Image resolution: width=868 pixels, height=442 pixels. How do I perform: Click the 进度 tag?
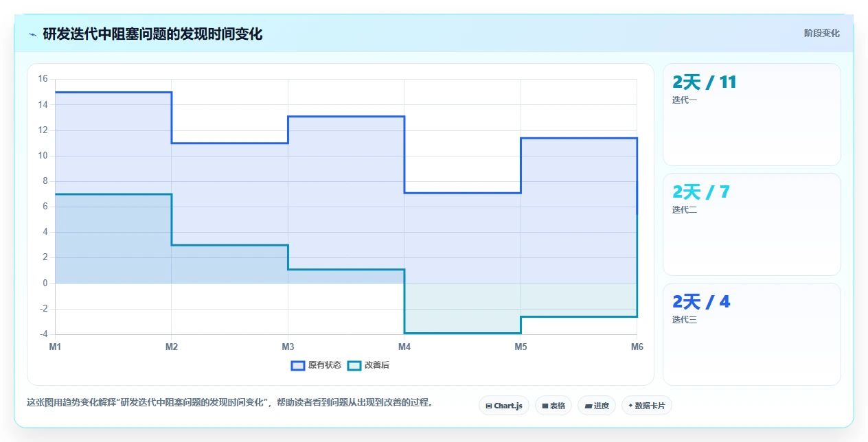(597, 406)
